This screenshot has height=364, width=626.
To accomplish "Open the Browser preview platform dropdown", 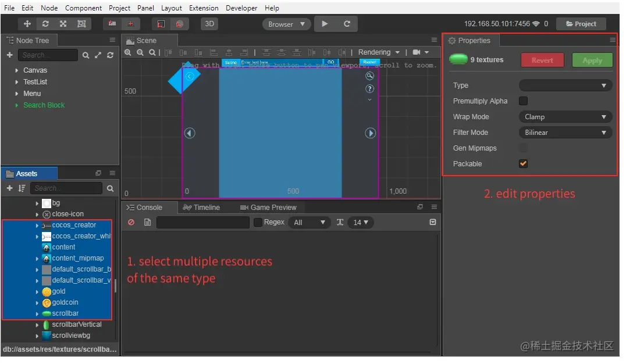I will point(286,24).
